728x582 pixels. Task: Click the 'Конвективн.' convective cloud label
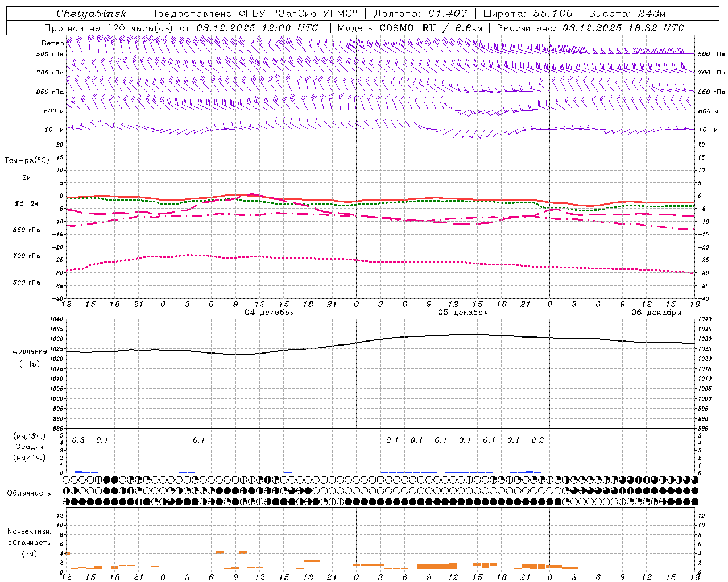(x=29, y=531)
